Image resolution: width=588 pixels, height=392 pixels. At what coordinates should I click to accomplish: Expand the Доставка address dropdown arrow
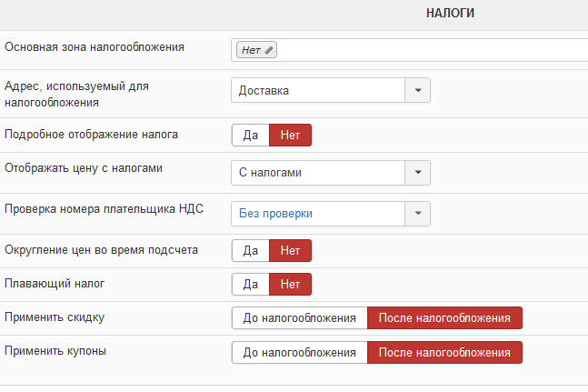pyautogui.click(x=418, y=90)
